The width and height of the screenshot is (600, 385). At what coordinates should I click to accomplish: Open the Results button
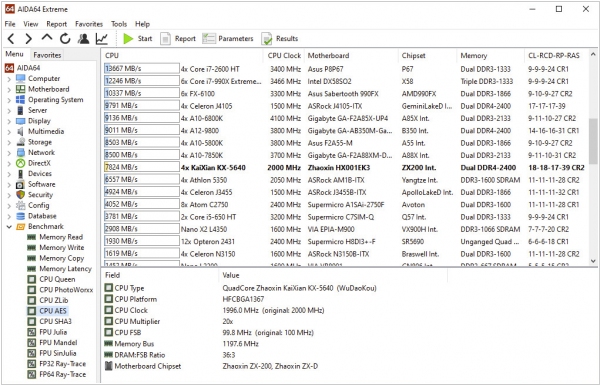[x=280, y=39]
